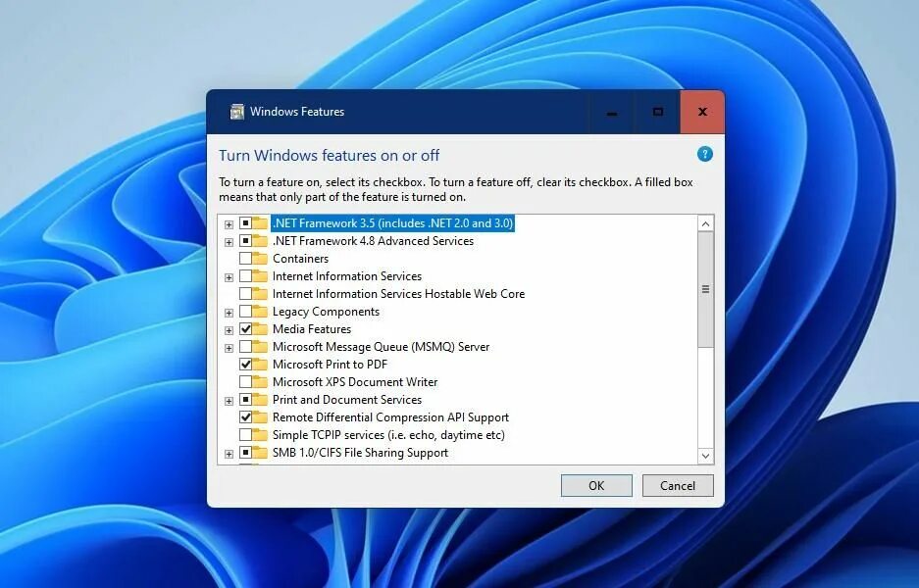Image resolution: width=919 pixels, height=588 pixels.
Task: Select "Microsoft Message Queue (MSMQ) Server" text
Action: [381, 347]
